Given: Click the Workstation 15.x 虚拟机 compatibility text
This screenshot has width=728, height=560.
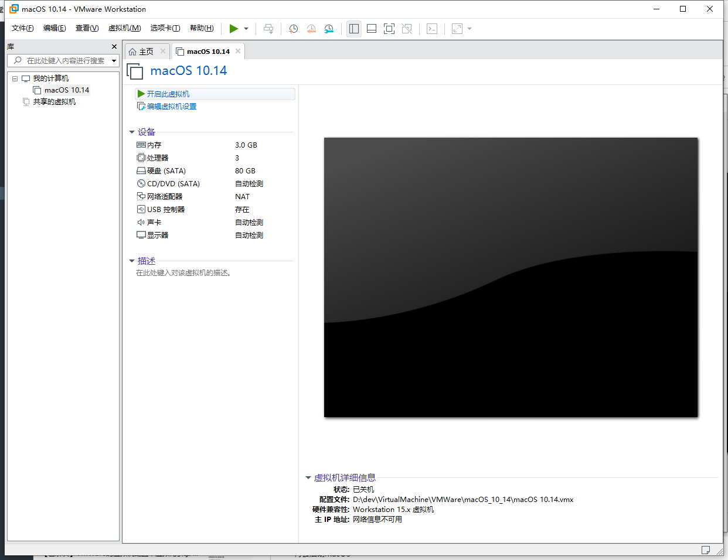Looking at the screenshot, I should click(393, 510).
